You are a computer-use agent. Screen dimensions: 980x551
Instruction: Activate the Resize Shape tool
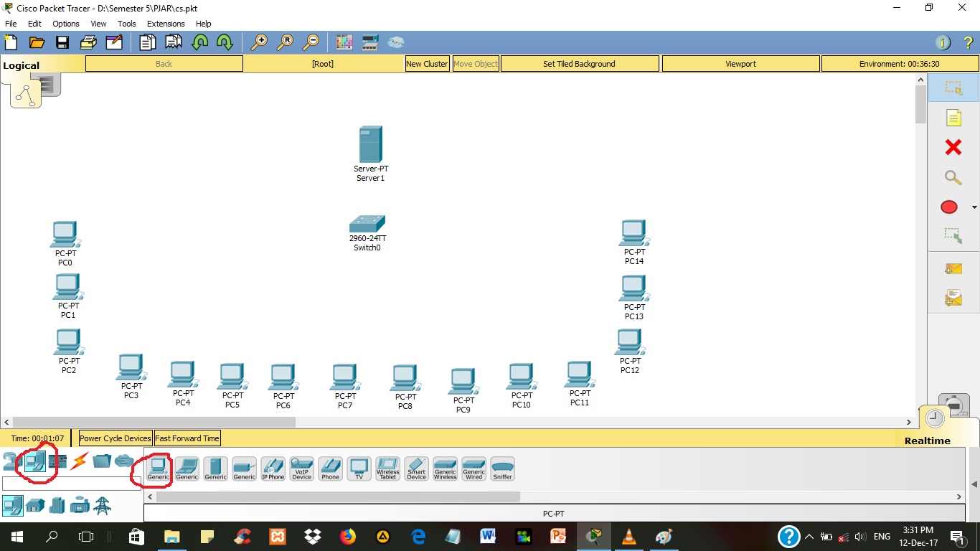pyautogui.click(x=953, y=235)
